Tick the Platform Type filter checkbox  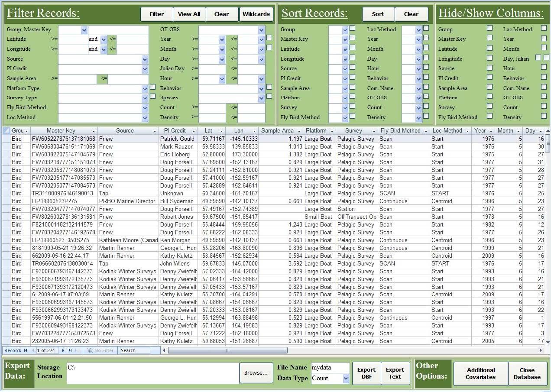[x=152, y=87]
